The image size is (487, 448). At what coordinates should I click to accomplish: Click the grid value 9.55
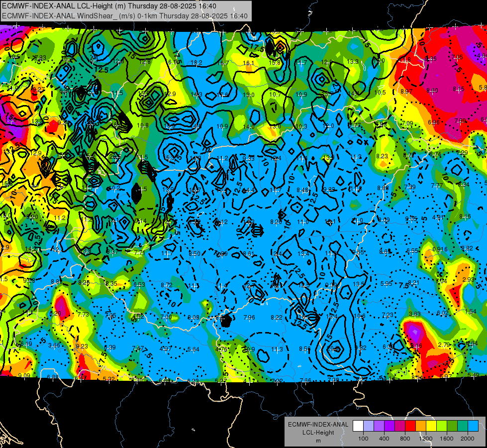(358, 252)
